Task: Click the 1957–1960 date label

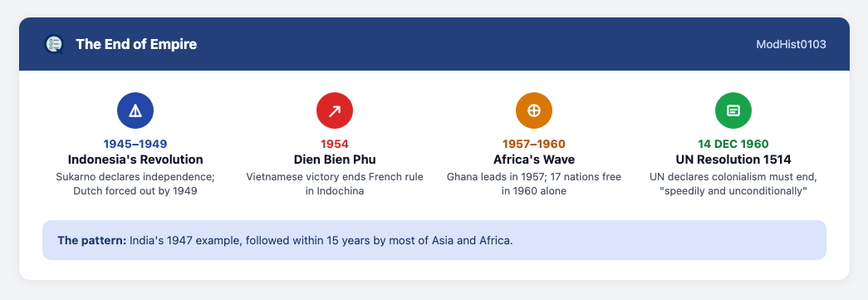Action: pyautogui.click(x=533, y=144)
